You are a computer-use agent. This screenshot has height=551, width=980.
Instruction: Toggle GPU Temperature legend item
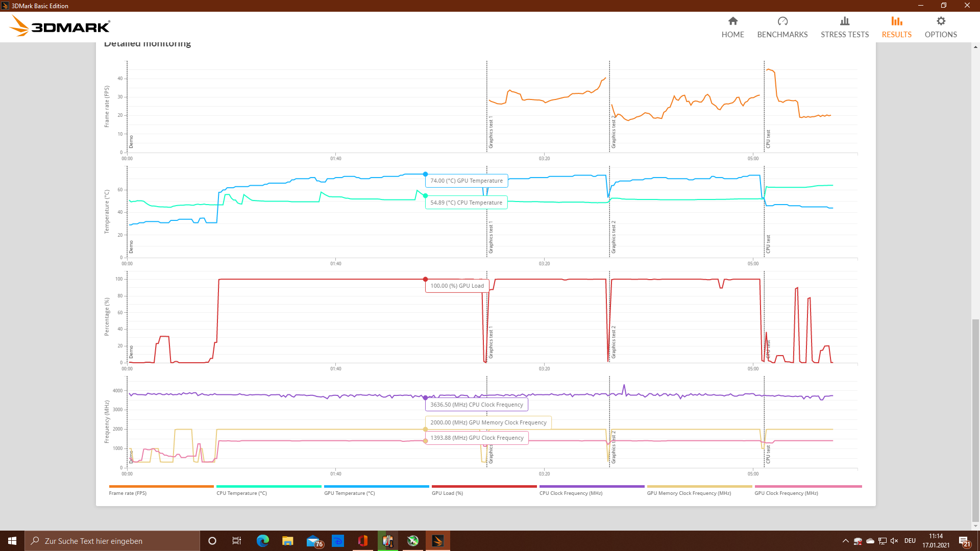click(x=376, y=490)
